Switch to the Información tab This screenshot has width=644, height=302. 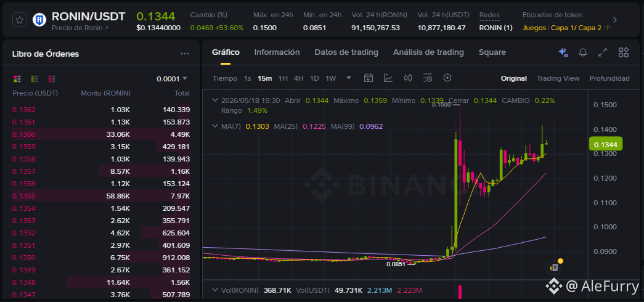pyautogui.click(x=277, y=52)
